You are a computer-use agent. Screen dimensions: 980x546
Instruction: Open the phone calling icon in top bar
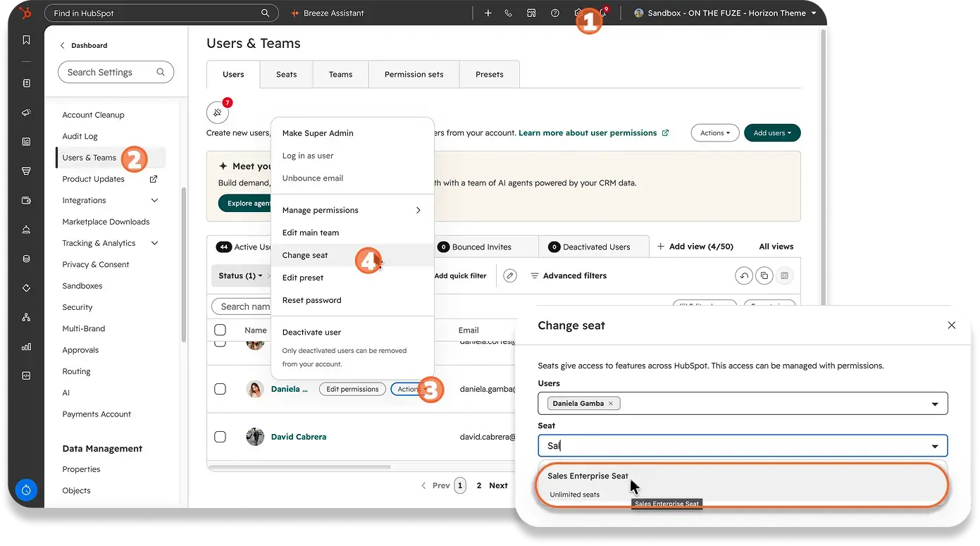[x=508, y=13]
